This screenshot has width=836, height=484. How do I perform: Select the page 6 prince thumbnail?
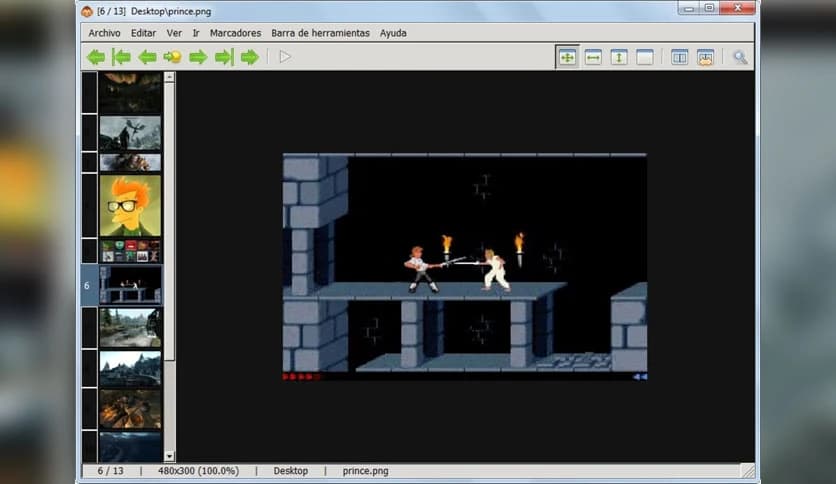(x=130, y=285)
